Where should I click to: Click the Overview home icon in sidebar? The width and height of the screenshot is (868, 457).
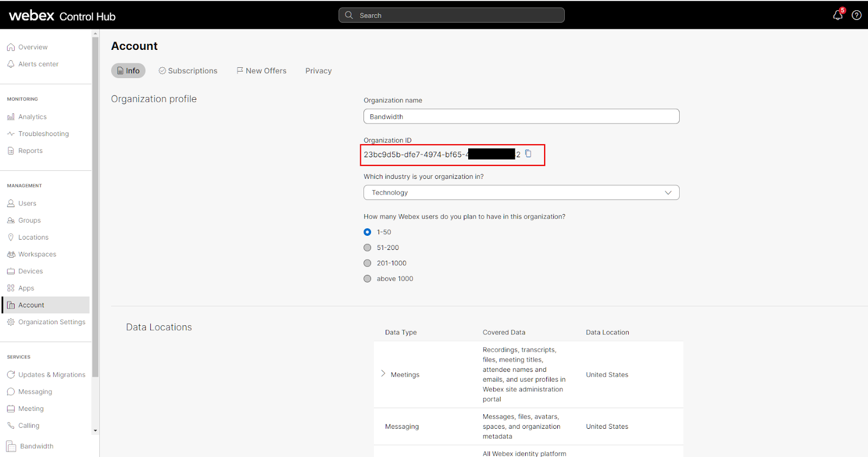point(11,47)
